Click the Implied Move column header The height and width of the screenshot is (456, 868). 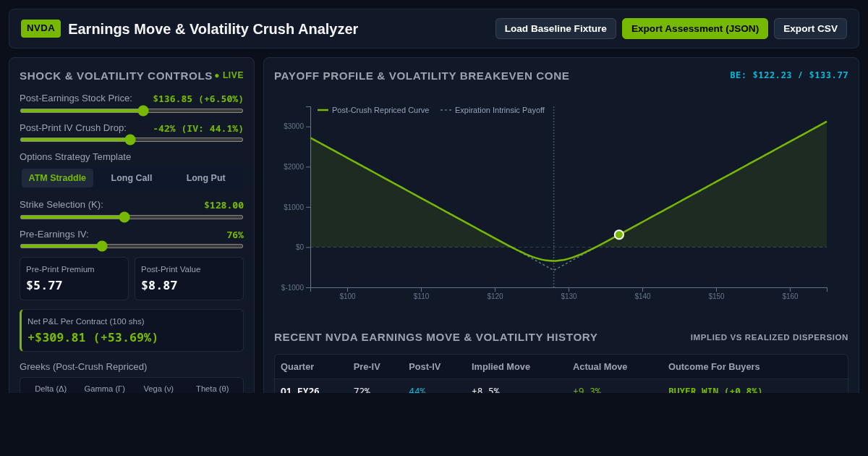501,367
